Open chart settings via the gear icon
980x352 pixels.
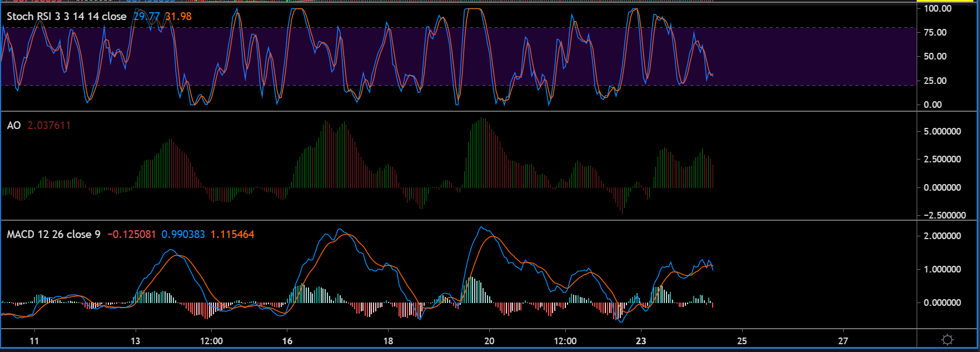948,340
